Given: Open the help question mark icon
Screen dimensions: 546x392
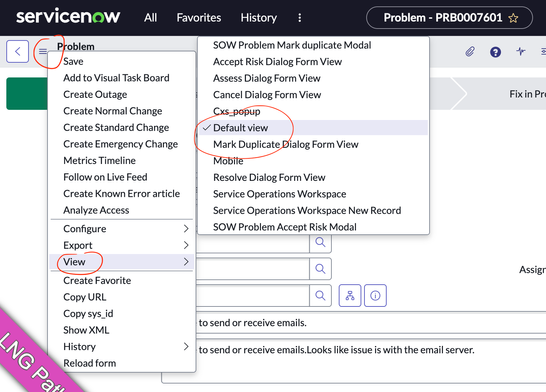Looking at the screenshot, I should tap(496, 52).
